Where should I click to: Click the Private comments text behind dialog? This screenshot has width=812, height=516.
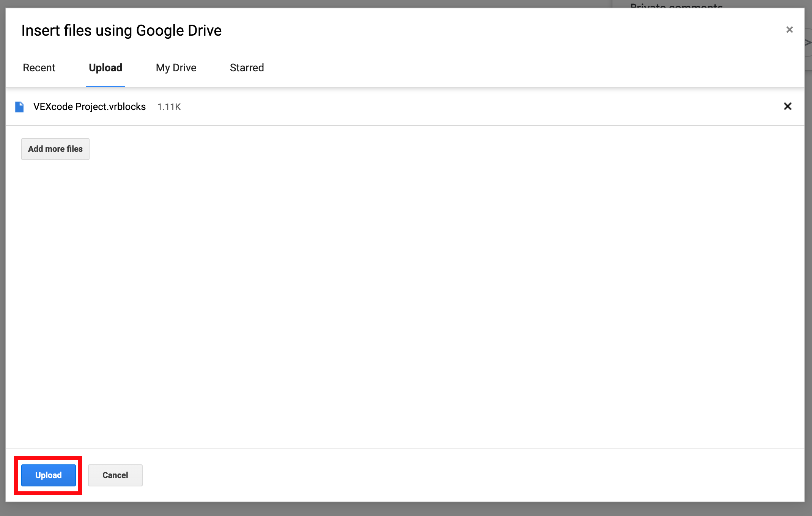[676, 5]
